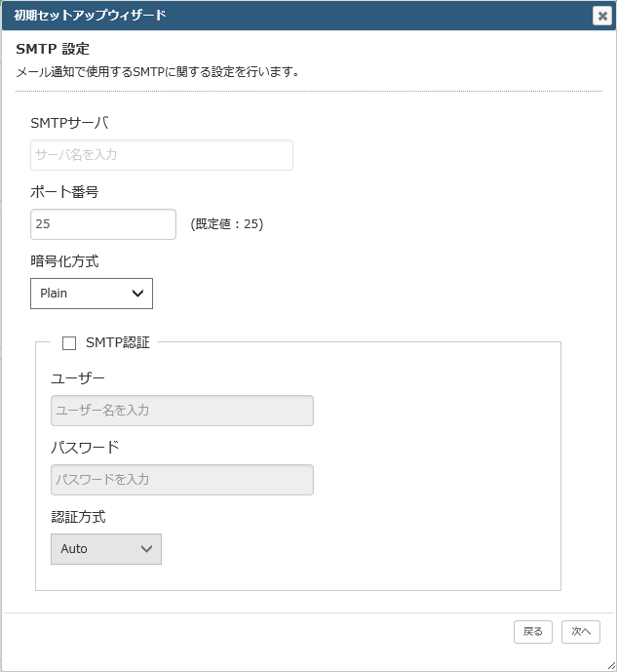617x672 pixels.
Task: Click the パスワード label
Action: tap(85, 448)
